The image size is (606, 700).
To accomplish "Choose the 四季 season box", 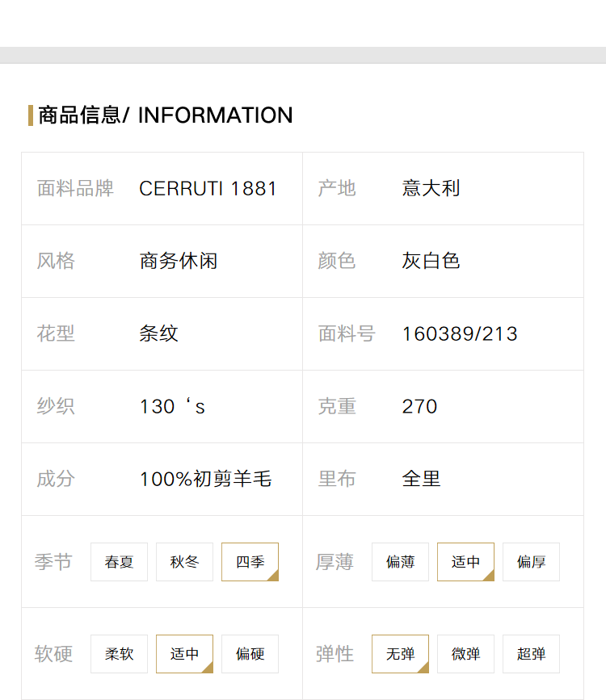I will tap(250, 562).
